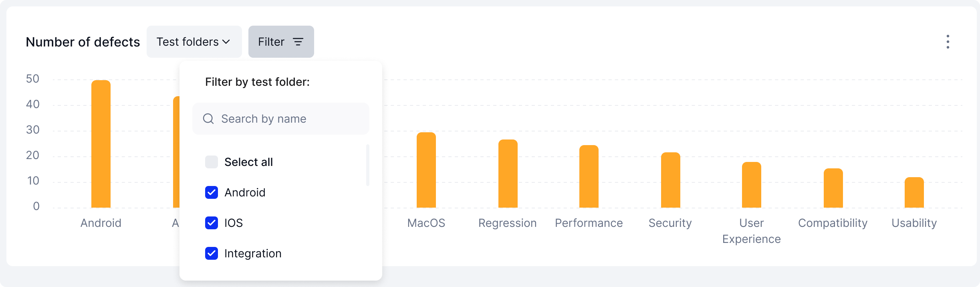Select the Regression bar in chart
The height and width of the screenshot is (287, 980).
point(508,174)
